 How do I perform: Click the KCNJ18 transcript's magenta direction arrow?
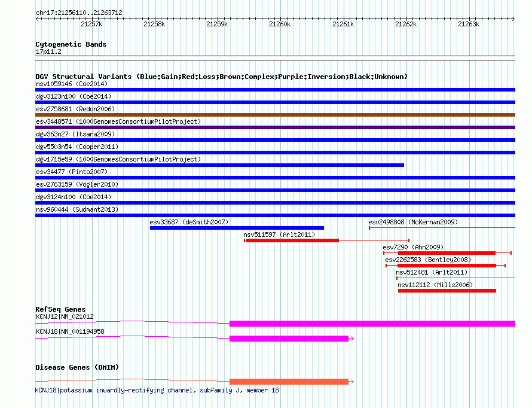click(351, 339)
